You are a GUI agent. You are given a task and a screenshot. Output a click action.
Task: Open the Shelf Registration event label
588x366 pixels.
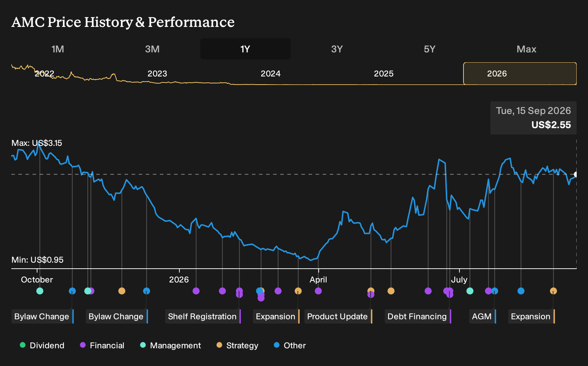point(203,316)
